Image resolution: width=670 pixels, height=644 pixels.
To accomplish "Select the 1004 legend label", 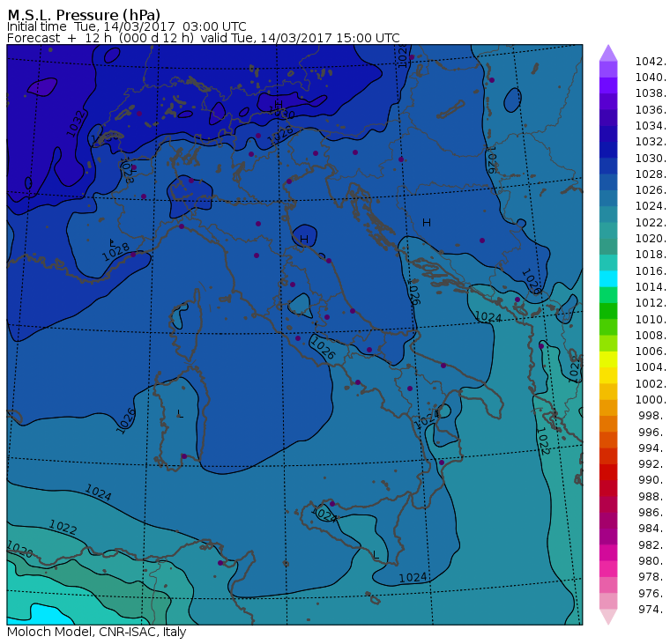I will pos(651,366).
